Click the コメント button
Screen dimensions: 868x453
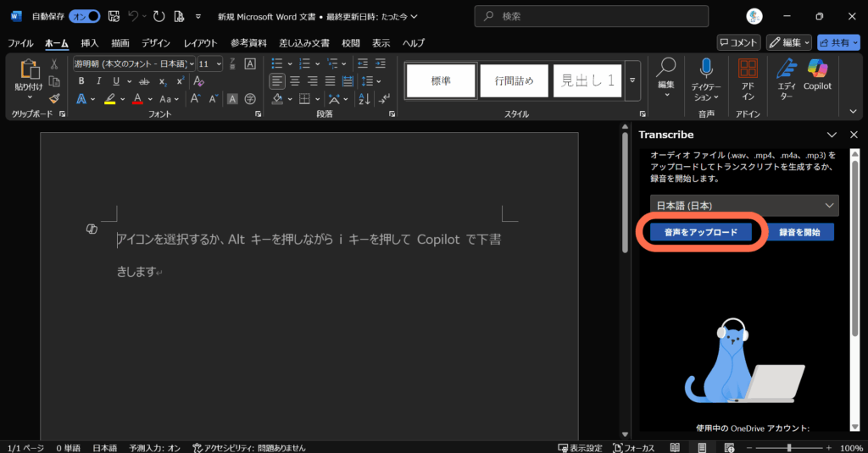(738, 42)
